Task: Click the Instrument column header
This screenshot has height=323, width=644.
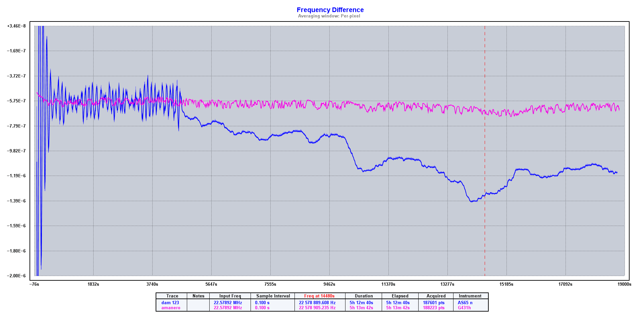Action: tap(470, 296)
